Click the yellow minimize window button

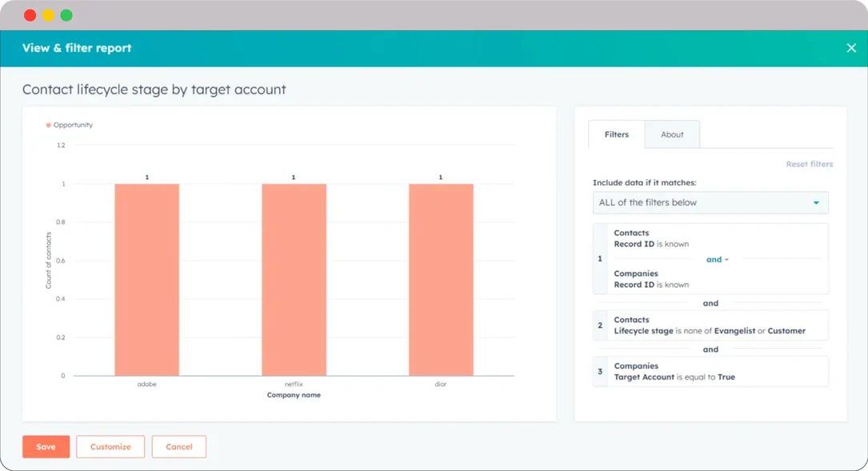pyautogui.click(x=48, y=15)
